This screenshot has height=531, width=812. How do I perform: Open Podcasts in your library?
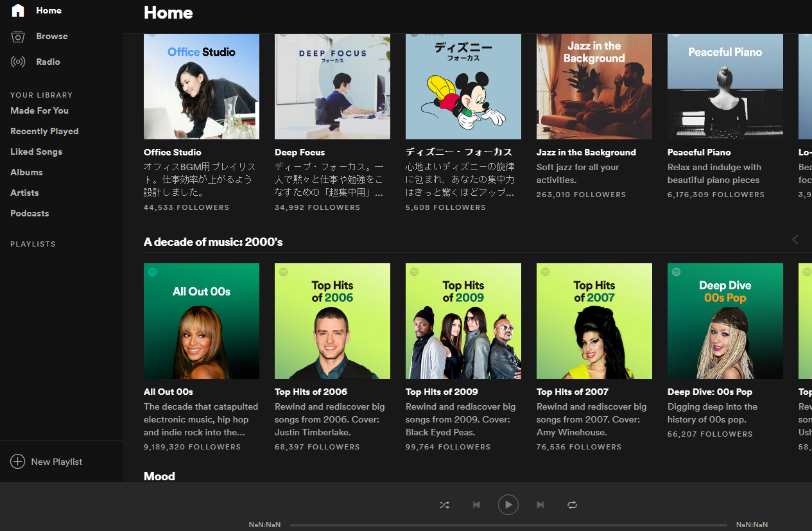coord(30,213)
